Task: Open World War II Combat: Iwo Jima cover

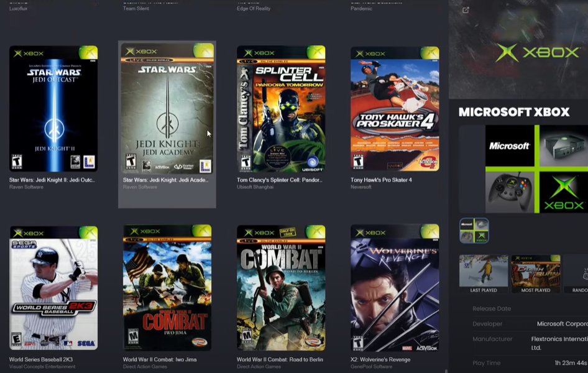Action: (x=167, y=287)
